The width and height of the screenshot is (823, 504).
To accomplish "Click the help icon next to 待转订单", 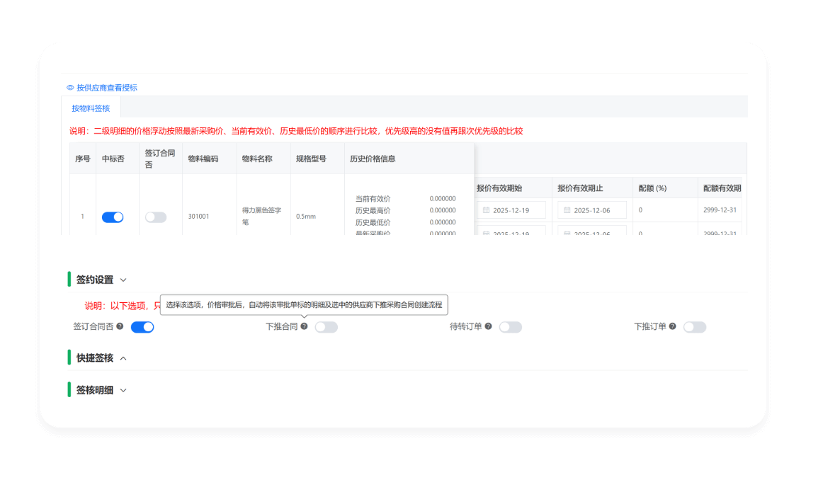I will (488, 326).
